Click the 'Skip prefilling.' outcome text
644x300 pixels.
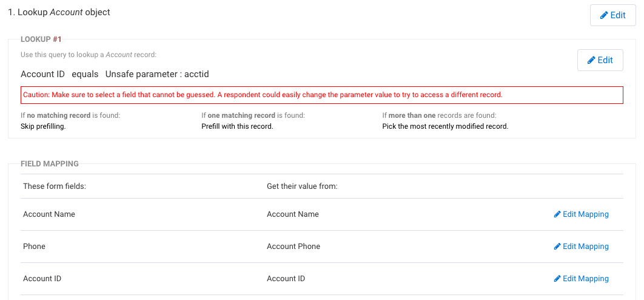[x=43, y=126]
